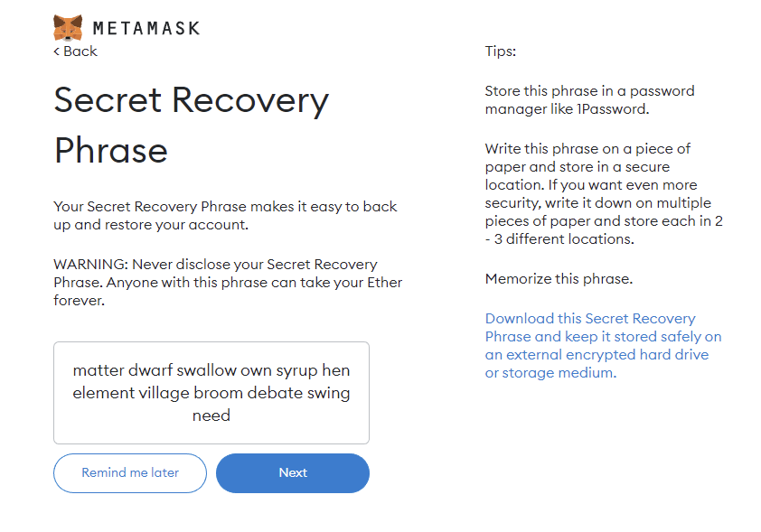Click the word matter in phrase
The height and width of the screenshot is (532, 761).
(99, 370)
